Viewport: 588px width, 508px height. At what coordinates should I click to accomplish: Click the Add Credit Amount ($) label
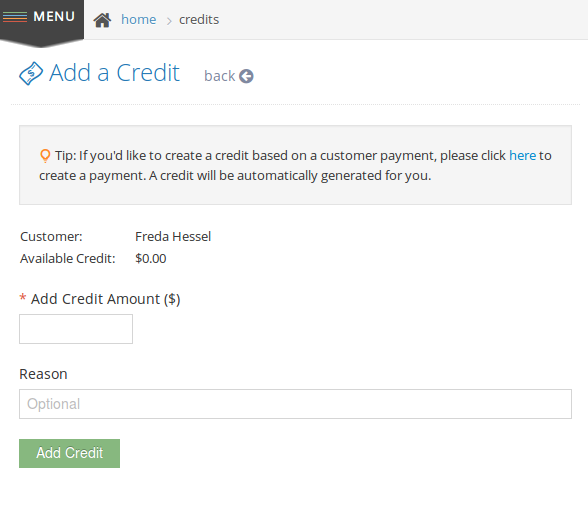coord(105,299)
